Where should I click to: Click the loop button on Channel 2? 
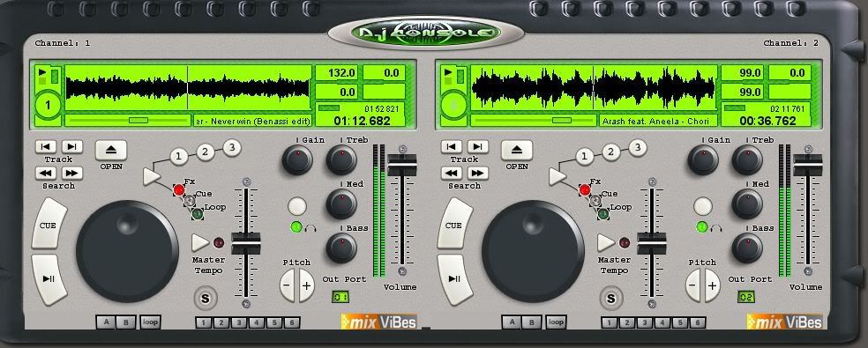pyautogui.click(x=556, y=322)
